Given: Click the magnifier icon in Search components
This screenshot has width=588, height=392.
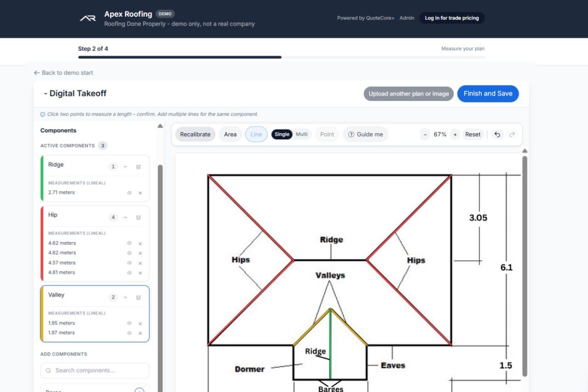Looking at the screenshot, I should [48, 370].
